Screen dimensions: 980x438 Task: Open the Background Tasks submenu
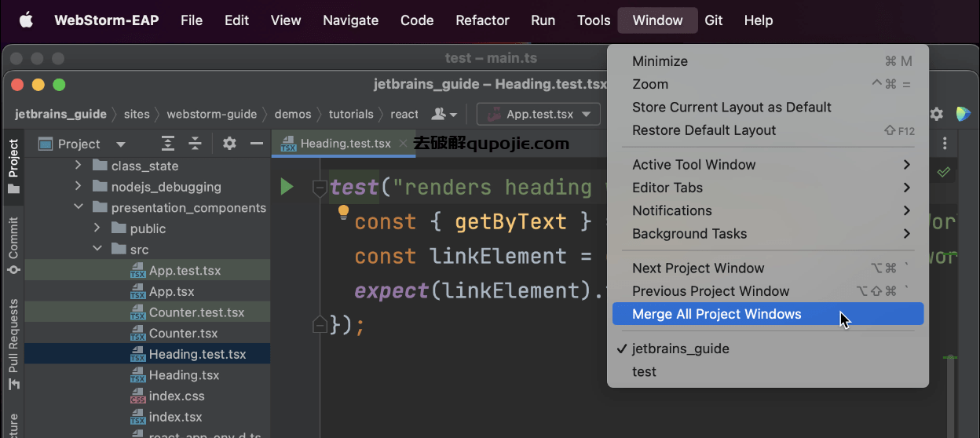click(768, 233)
